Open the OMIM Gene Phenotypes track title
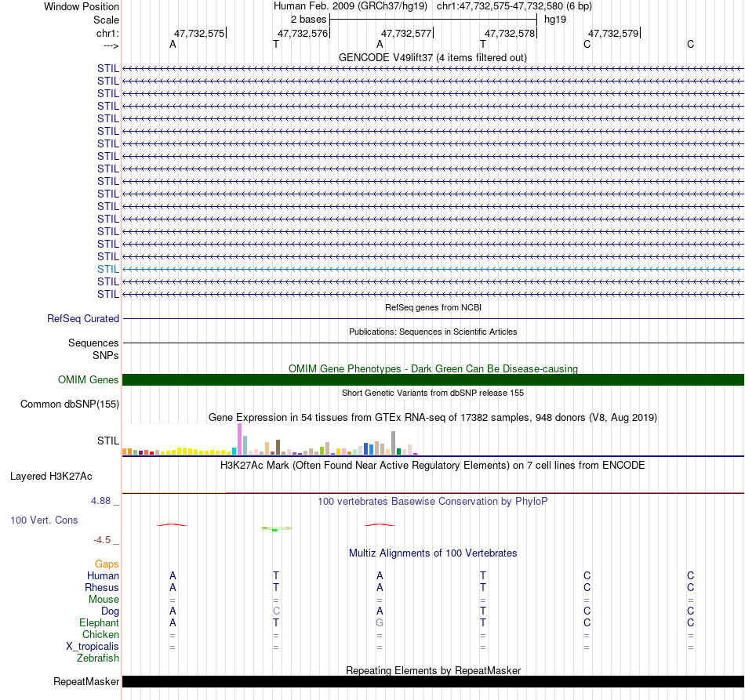The width and height of the screenshot is (745, 700). pyautogui.click(x=433, y=368)
